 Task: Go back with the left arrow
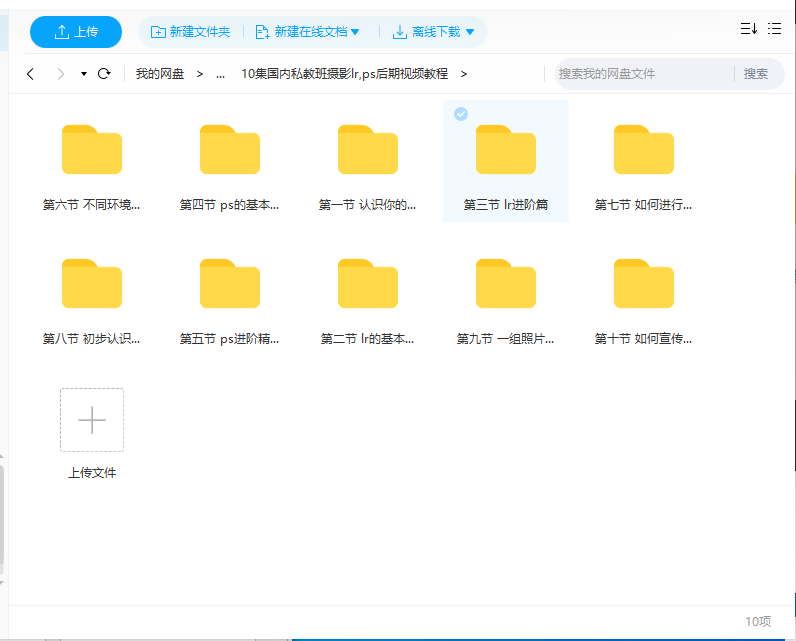[30, 74]
